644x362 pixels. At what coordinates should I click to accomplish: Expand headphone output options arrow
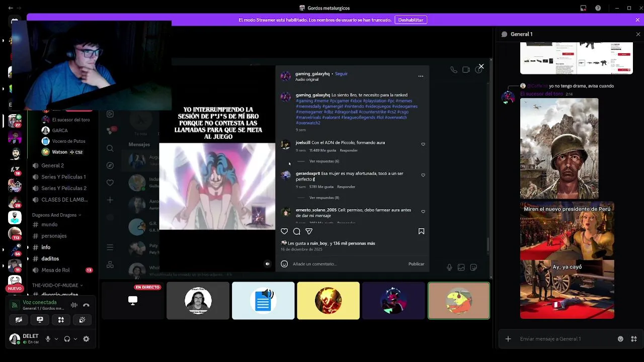75,339
